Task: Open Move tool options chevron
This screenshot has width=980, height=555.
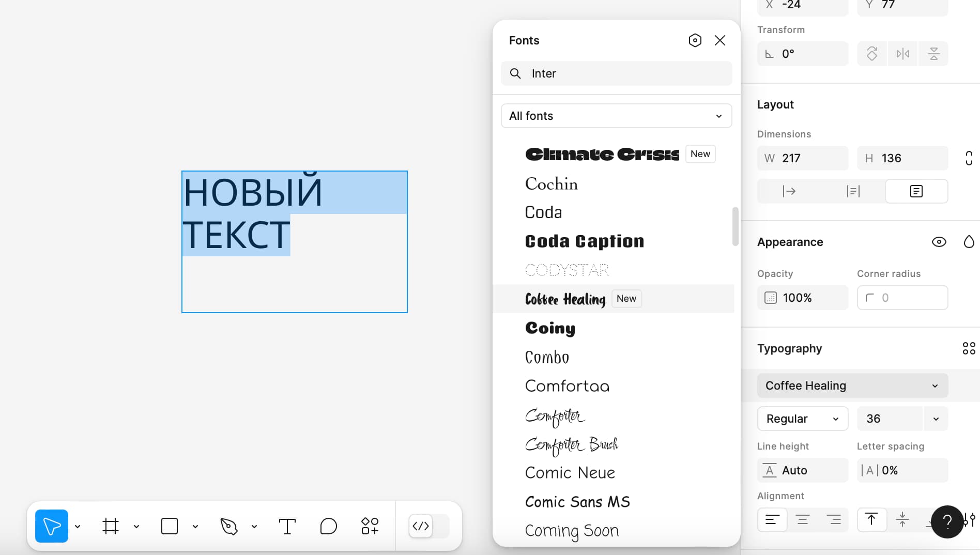Action: 78,527
